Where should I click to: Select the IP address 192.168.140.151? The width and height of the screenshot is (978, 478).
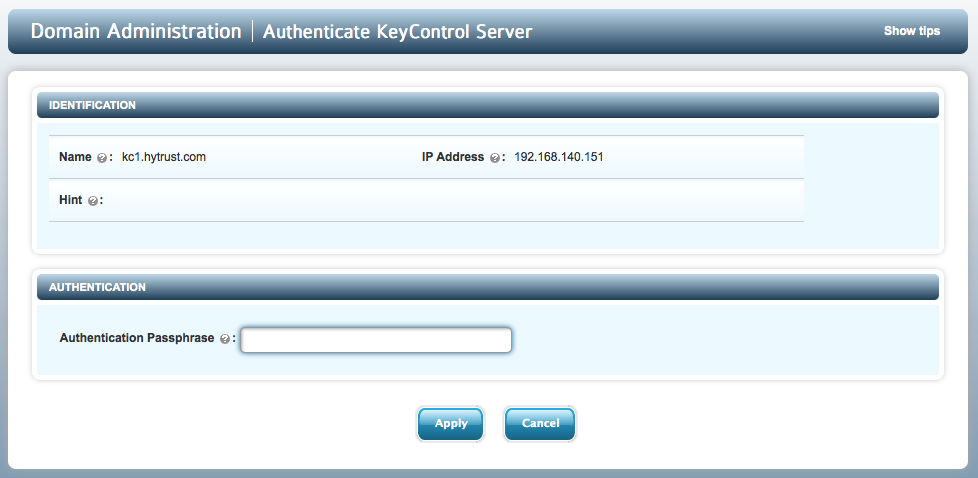[x=559, y=157]
